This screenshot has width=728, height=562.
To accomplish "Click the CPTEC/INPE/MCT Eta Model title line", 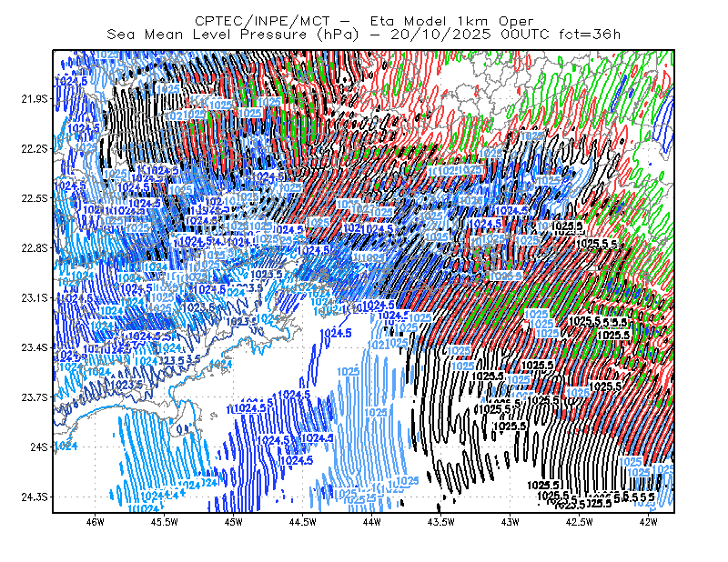I will tap(364, 21).
